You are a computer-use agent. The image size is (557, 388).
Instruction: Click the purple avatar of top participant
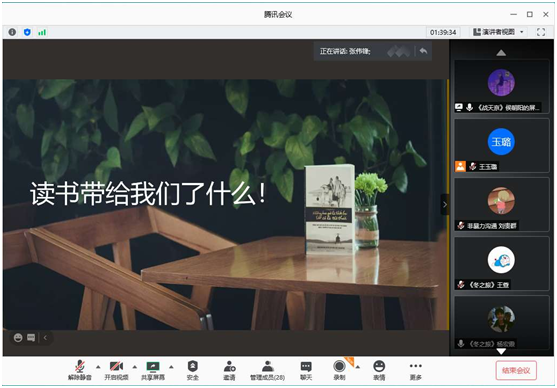pyautogui.click(x=501, y=82)
